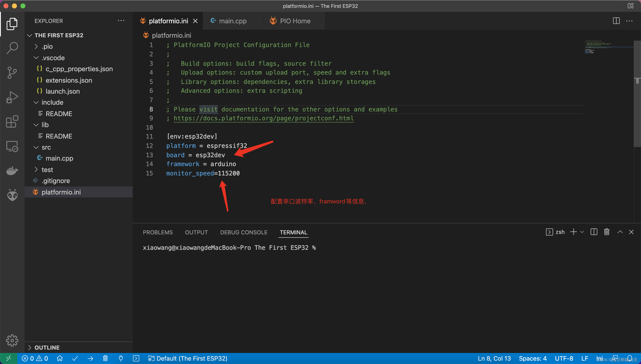
Task: Open the PlatformIO alien icon in activity bar
Action: coord(12,195)
